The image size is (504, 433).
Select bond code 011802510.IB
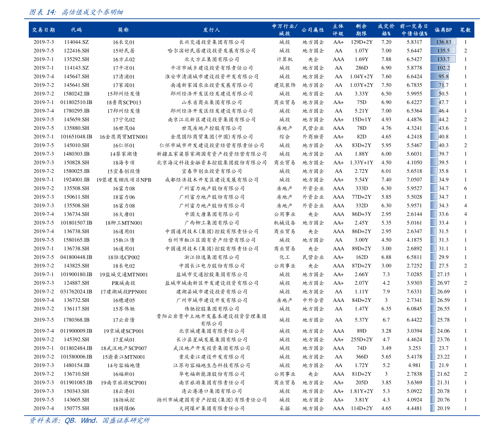pos(76,102)
